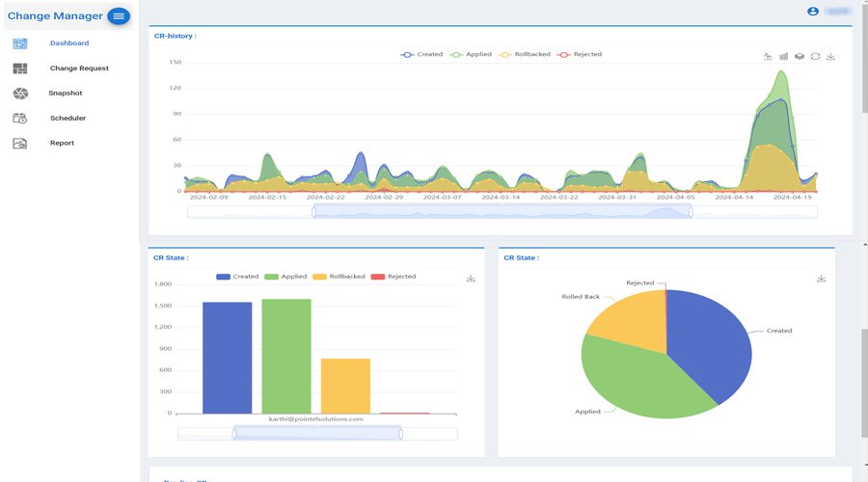This screenshot has width=868, height=482.
Task: Click the hamburger menu button
Action: pos(119,16)
